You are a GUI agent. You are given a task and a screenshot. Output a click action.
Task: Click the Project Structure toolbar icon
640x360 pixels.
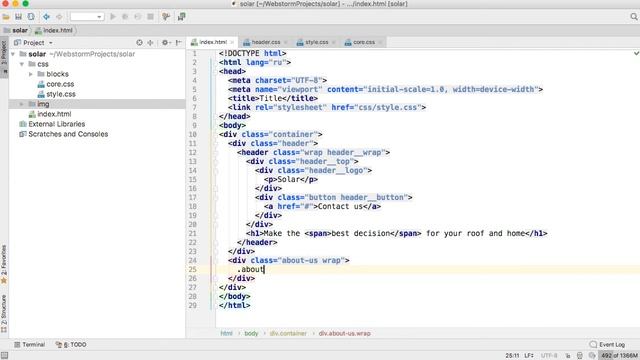(x=182, y=17)
